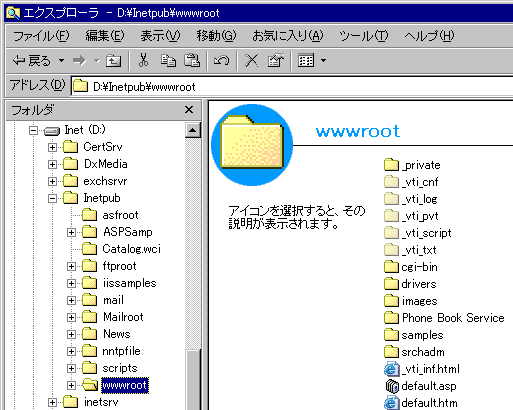Open the Back history dropdown arrow
The image size is (513, 410).
pyautogui.click(x=61, y=61)
